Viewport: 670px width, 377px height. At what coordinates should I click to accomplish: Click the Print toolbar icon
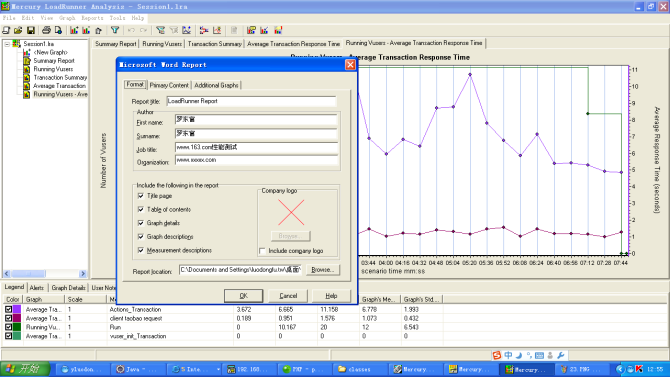46,30
